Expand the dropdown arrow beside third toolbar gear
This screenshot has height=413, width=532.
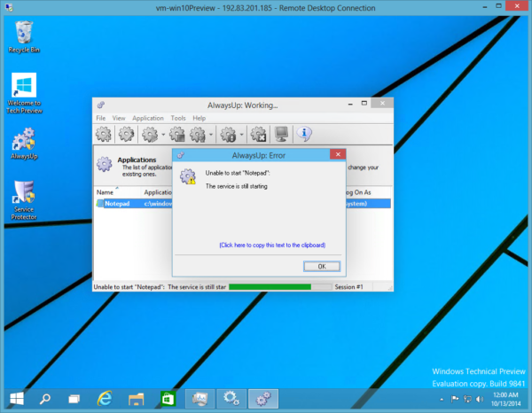pos(163,136)
